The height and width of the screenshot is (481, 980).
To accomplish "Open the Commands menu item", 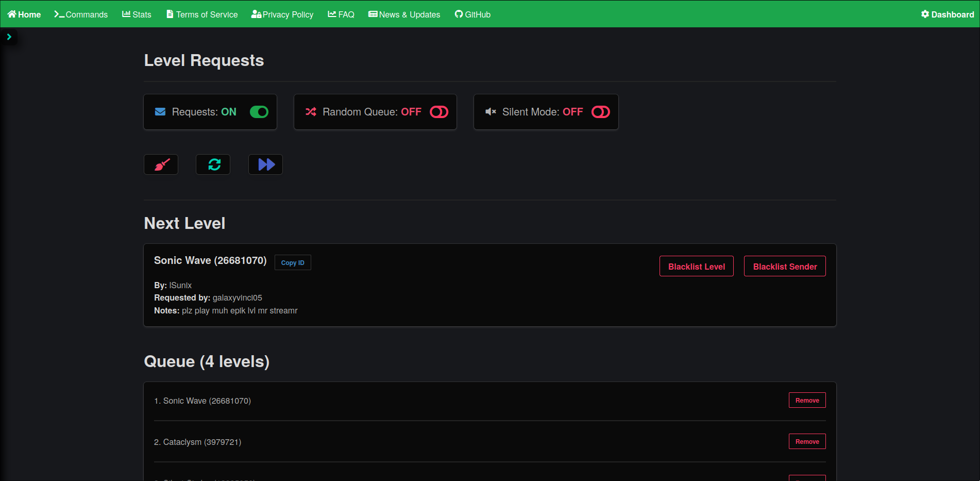I will click(x=81, y=14).
